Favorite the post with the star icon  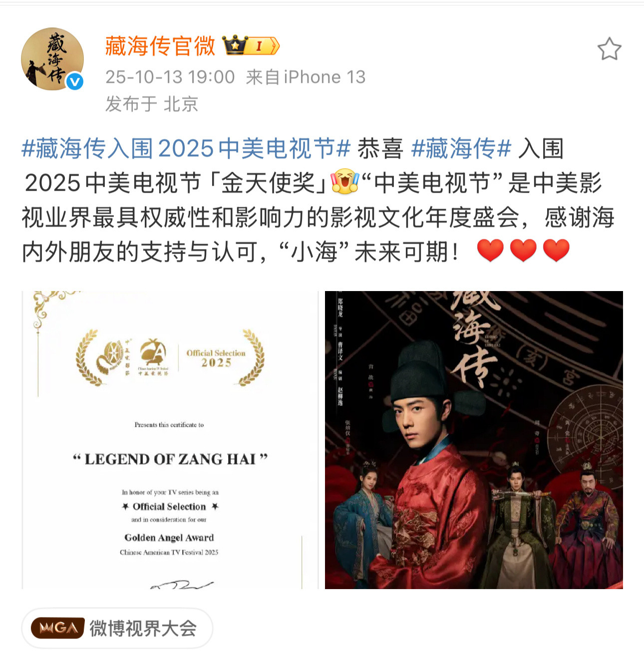tap(609, 49)
